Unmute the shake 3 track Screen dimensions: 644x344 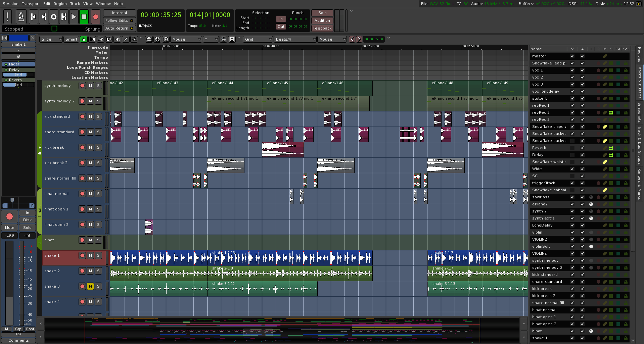(x=90, y=286)
